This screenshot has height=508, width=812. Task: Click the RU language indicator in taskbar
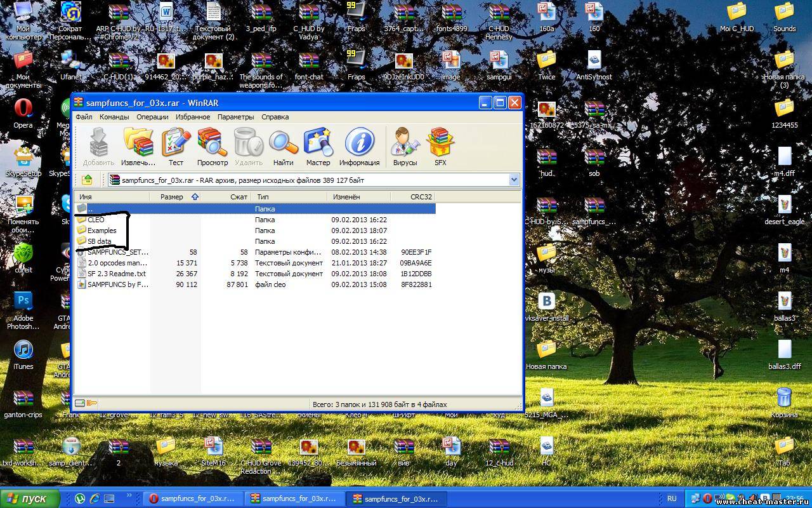coord(672,498)
